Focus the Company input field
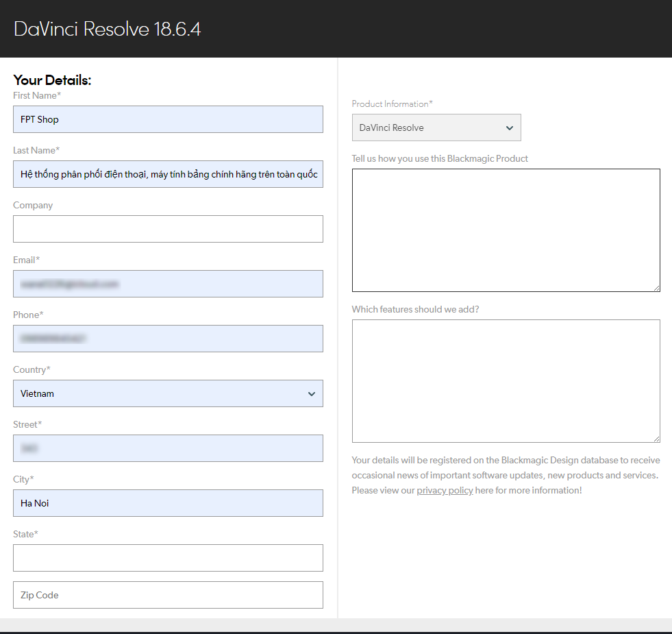The width and height of the screenshot is (672, 634). point(168,229)
